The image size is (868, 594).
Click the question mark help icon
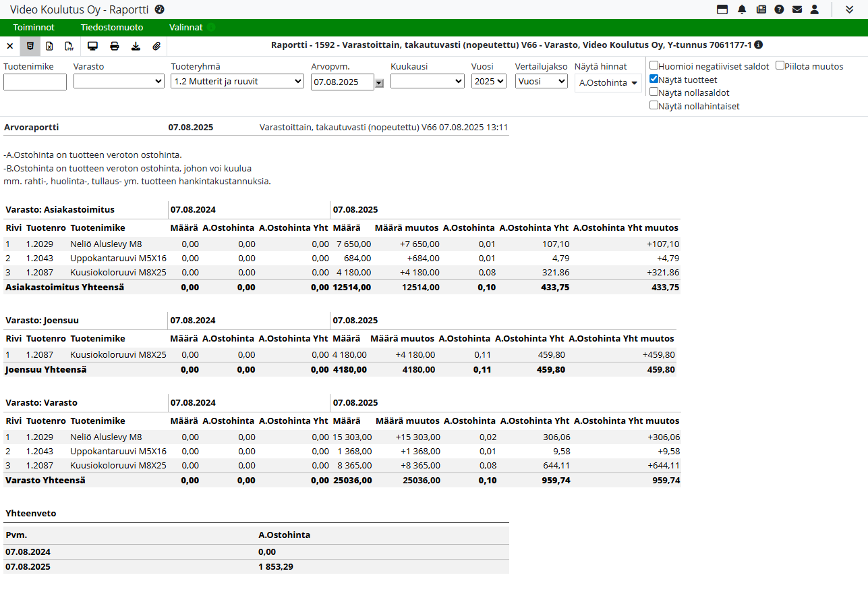tap(779, 9)
